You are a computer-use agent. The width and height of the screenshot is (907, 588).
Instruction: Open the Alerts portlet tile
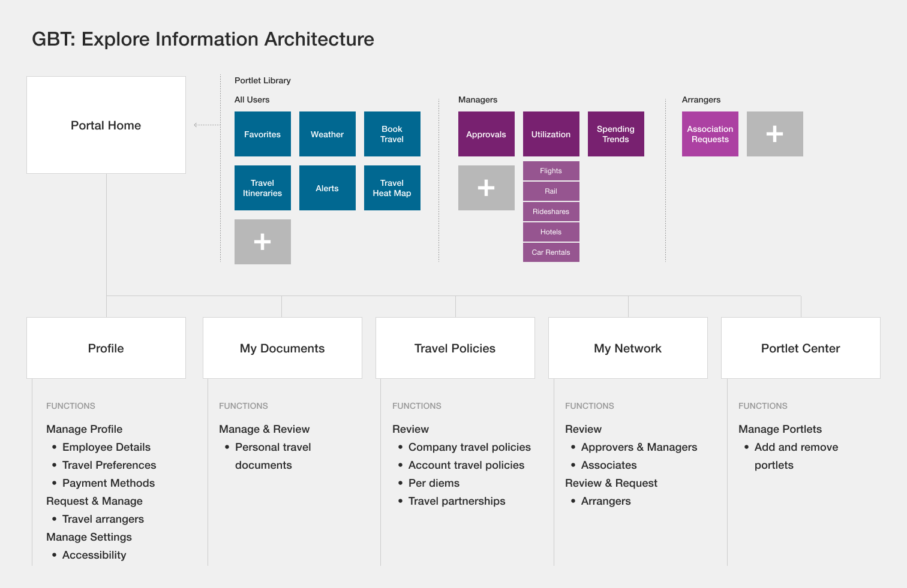(328, 188)
